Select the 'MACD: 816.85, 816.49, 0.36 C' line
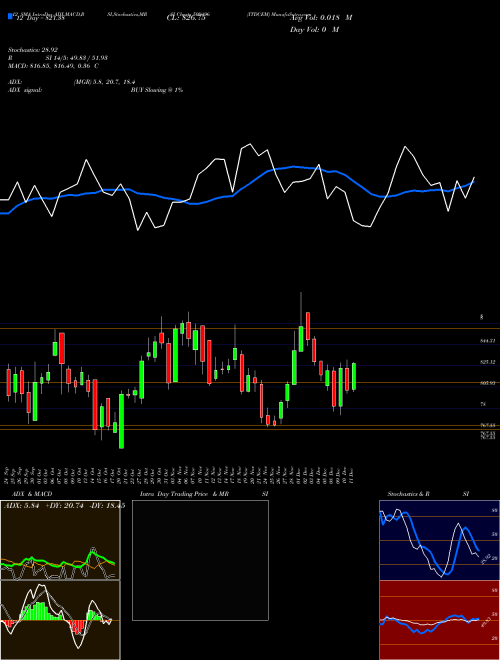The image size is (500, 660). (x=53, y=66)
